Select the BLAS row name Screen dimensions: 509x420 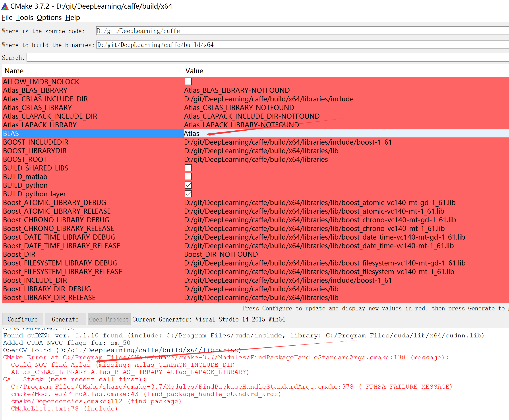pos(92,134)
